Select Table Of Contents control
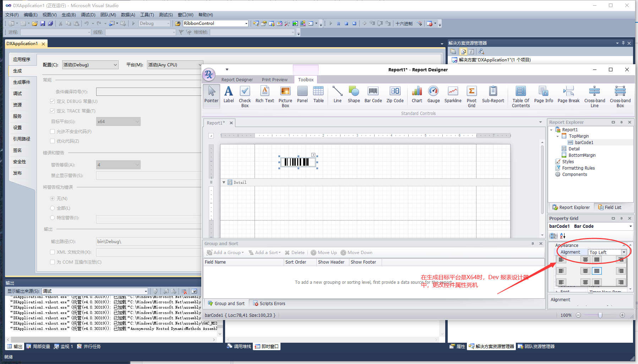Viewport: 638px width, 364px height. (521, 96)
